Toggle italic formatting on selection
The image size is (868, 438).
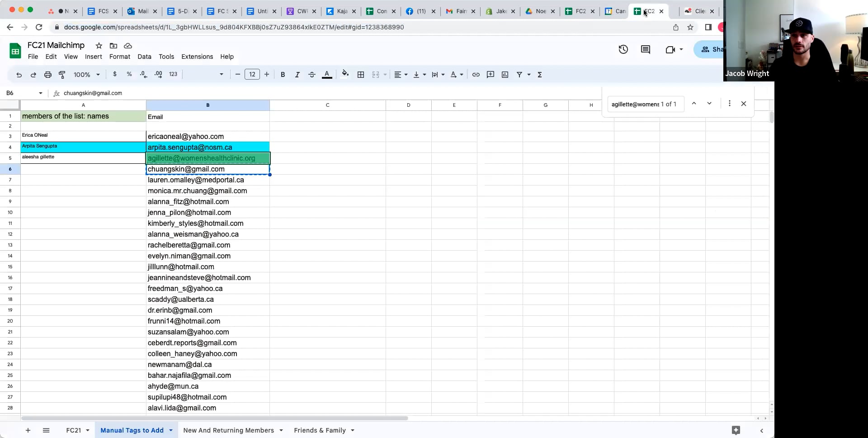[297, 74]
